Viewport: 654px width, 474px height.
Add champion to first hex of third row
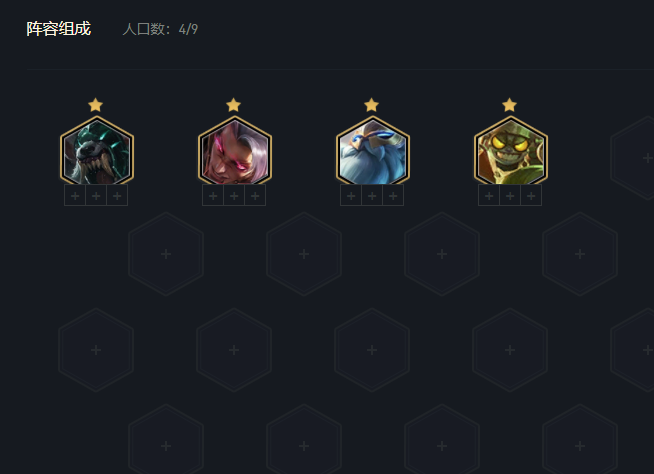tap(96, 350)
